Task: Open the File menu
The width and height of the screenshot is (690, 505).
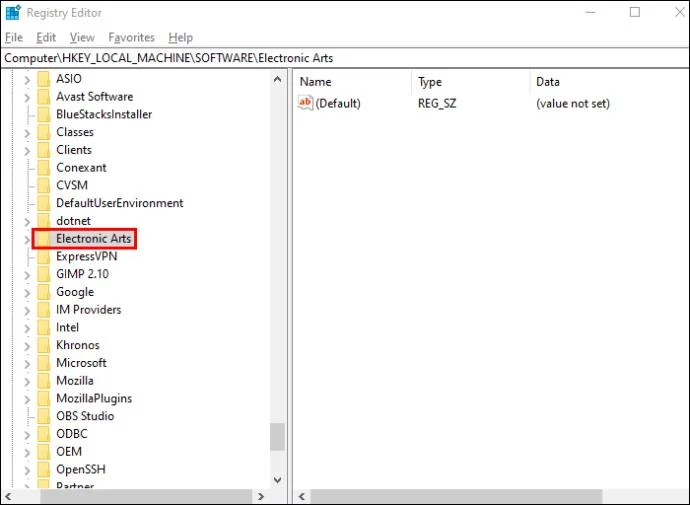Action: tap(14, 37)
